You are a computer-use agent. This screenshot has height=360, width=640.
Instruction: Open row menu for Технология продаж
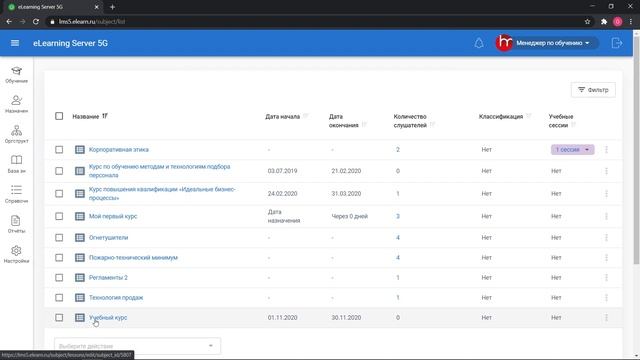[606, 298]
